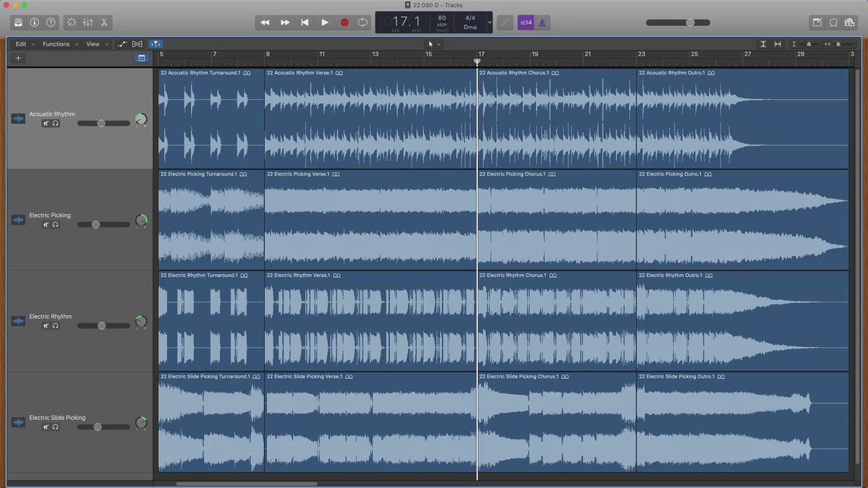This screenshot has width=868, height=488.
Task: Show the Mixer from the toolbar
Action: 88,22
